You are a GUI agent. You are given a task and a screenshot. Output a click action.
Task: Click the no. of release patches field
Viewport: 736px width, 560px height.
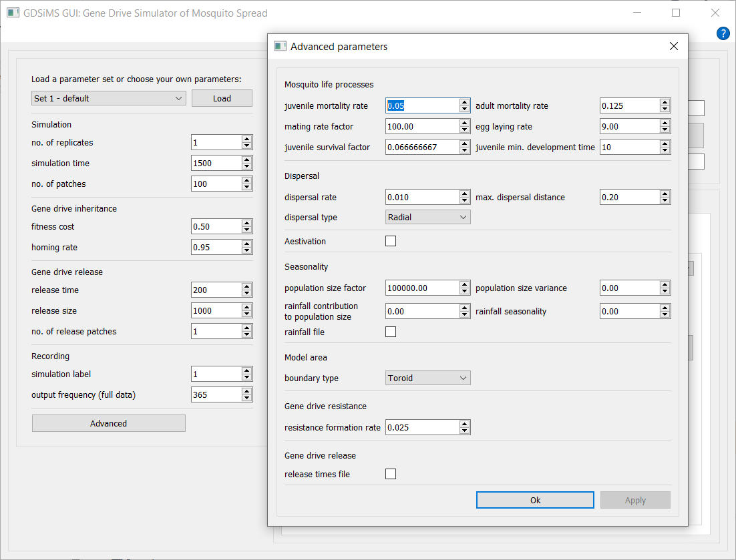pyautogui.click(x=216, y=331)
